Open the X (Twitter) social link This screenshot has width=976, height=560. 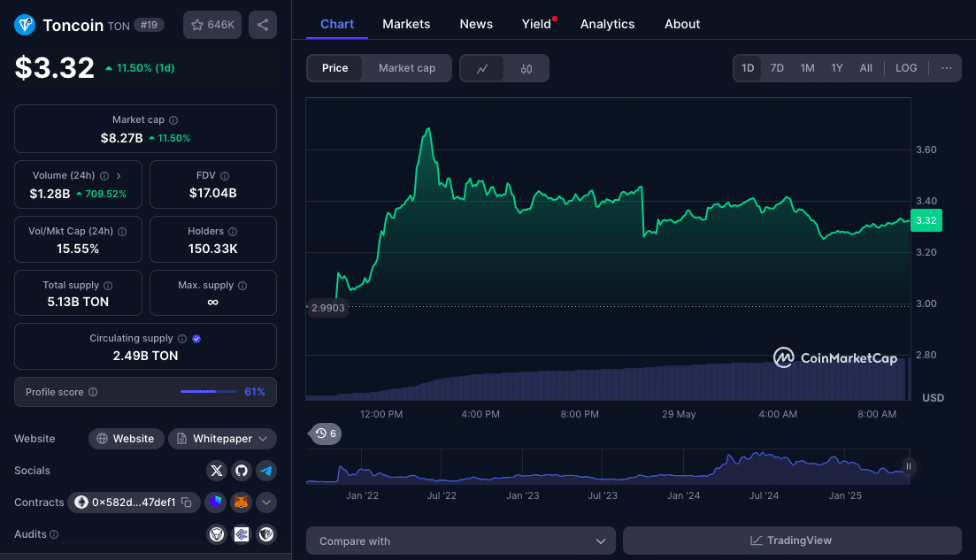pyautogui.click(x=217, y=471)
